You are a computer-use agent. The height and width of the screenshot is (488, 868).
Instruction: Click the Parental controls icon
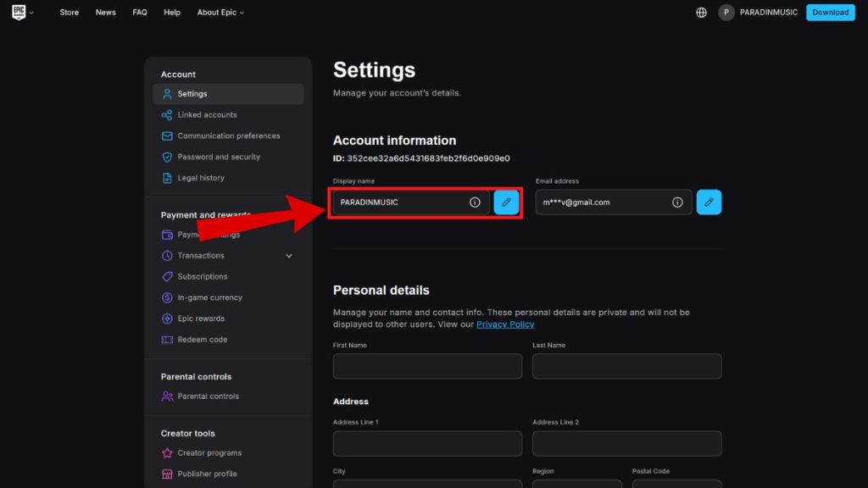[166, 396]
